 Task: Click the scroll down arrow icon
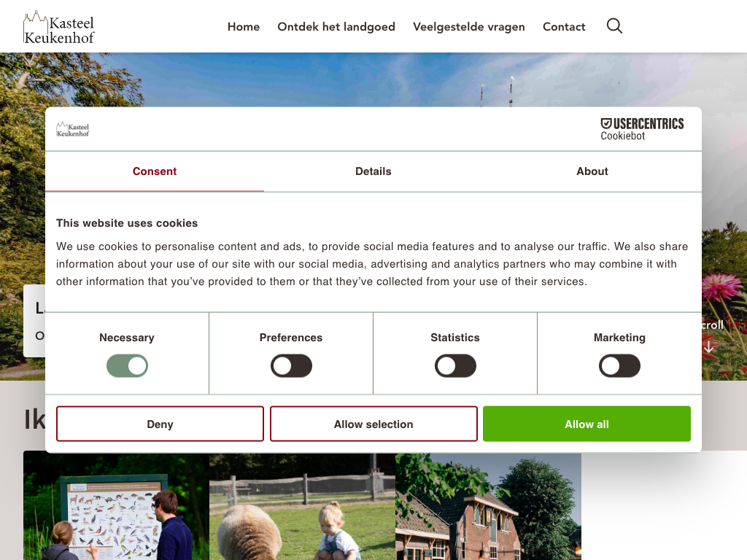point(709,347)
